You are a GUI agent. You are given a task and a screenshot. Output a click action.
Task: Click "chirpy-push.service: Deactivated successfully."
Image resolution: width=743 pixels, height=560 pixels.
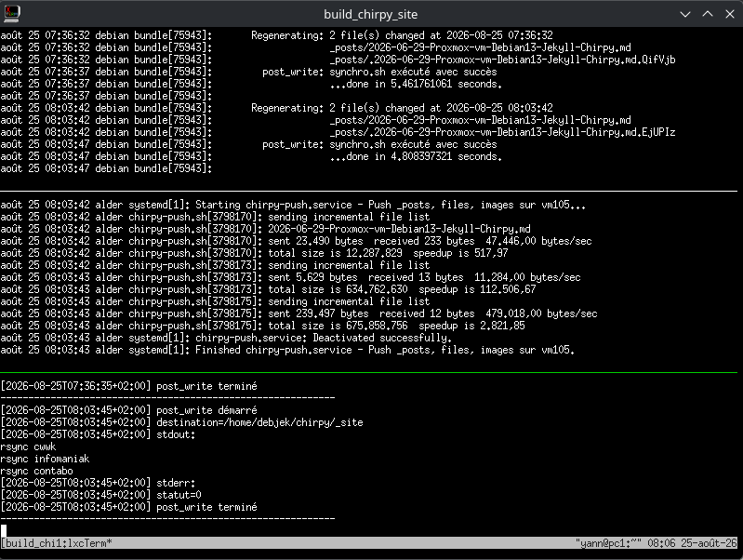tap(324, 338)
